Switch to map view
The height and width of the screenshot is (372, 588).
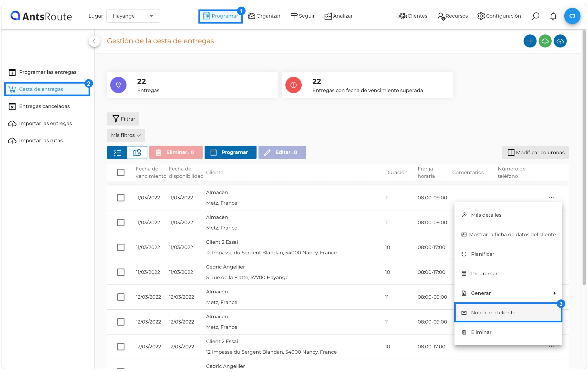[x=137, y=152]
